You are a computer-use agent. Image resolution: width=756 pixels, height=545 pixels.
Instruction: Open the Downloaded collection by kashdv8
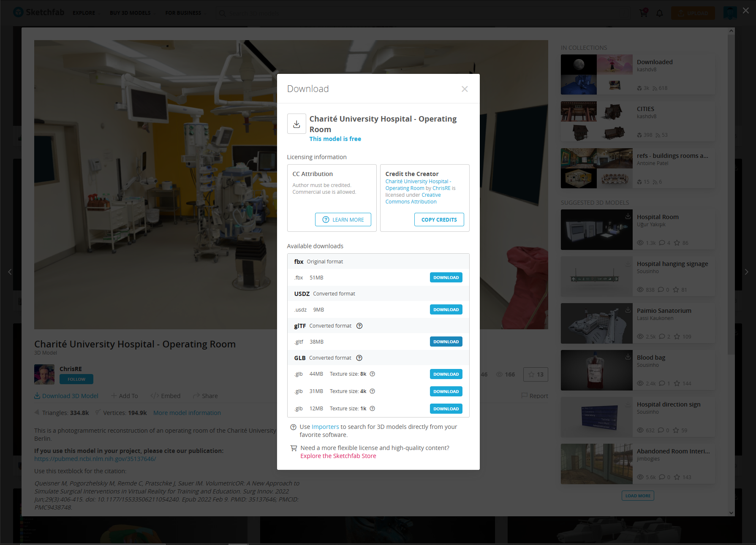(638, 74)
